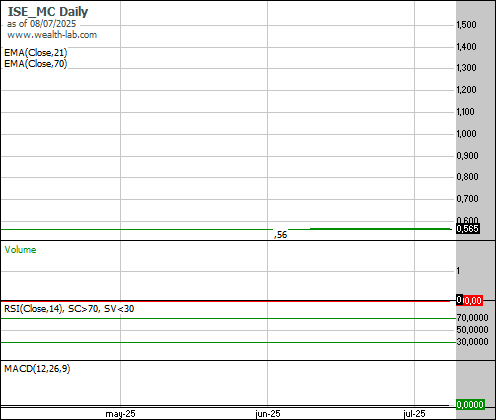The width and height of the screenshot is (496, 420).
Task: Click the 1,500 price axis label
Action: tap(466, 25)
